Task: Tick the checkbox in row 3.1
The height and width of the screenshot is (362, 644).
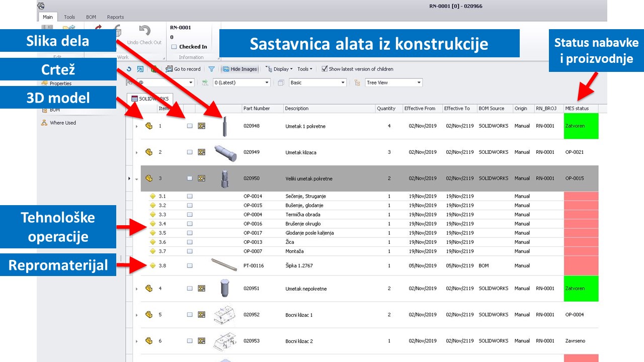Action: 190,197
